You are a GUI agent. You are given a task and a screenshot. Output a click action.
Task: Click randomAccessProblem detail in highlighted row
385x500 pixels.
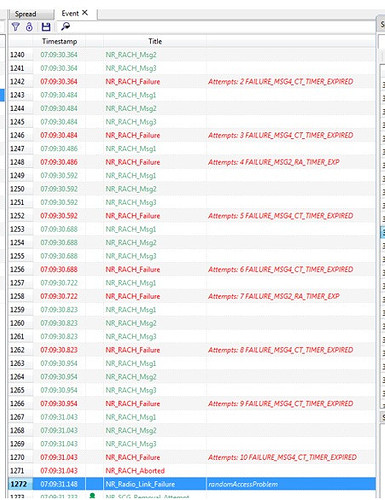click(x=243, y=484)
